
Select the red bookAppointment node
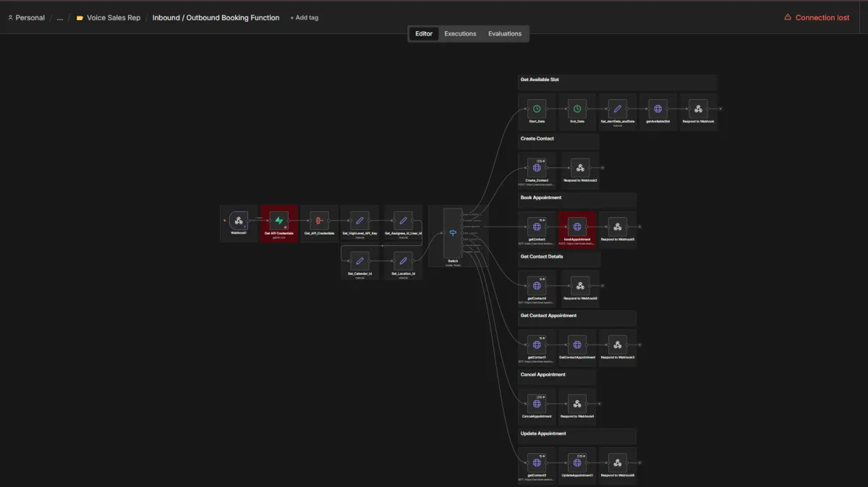577,227
